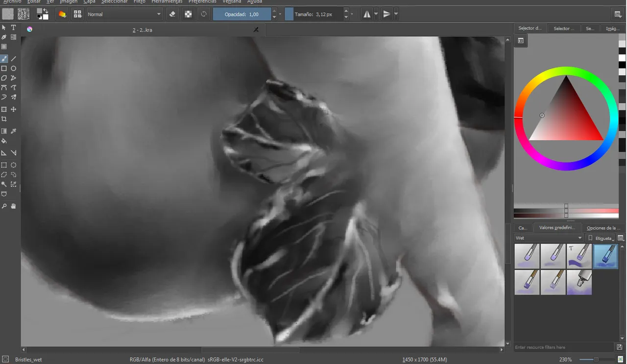
Task: Select the Shape Select arrow tool
Action: pyautogui.click(x=4, y=27)
